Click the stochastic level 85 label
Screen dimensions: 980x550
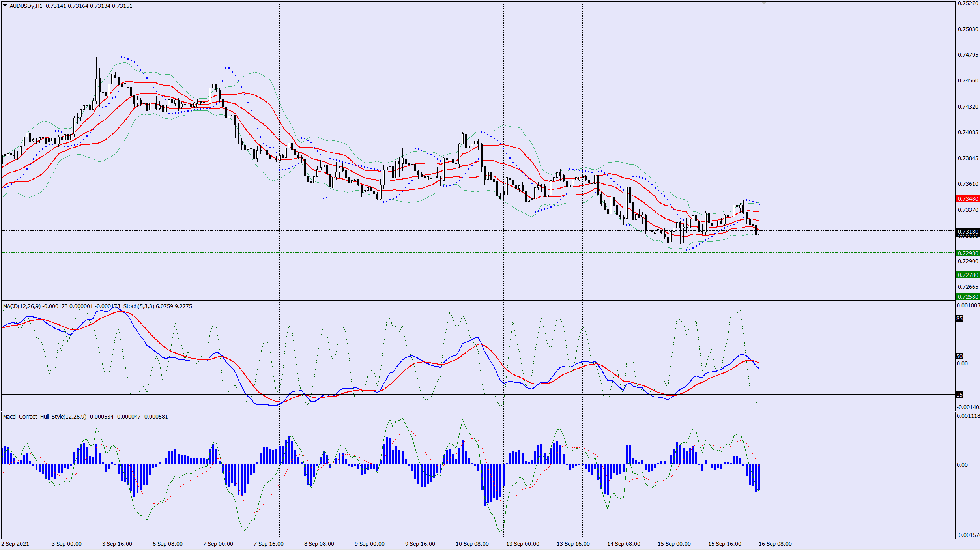click(x=959, y=318)
